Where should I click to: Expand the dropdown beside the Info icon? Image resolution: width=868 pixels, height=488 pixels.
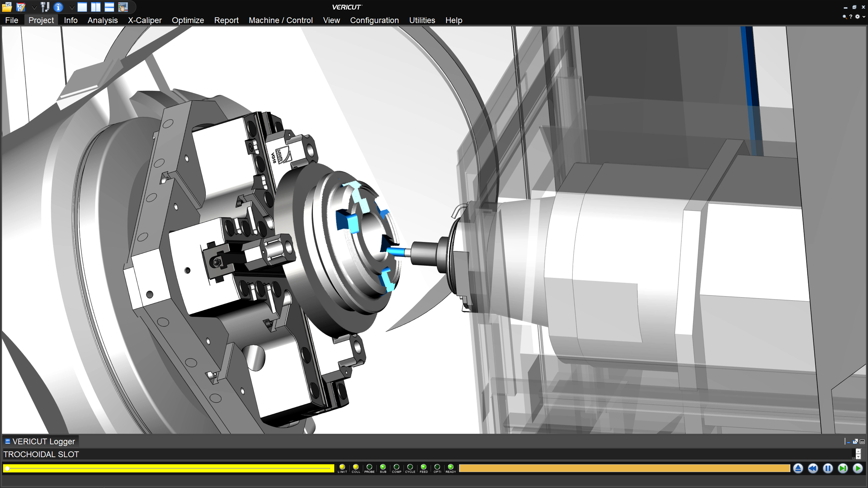(72, 7)
